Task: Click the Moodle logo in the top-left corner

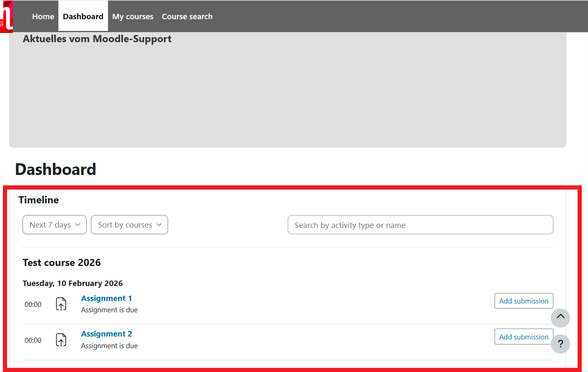Action: [x=6, y=17]
